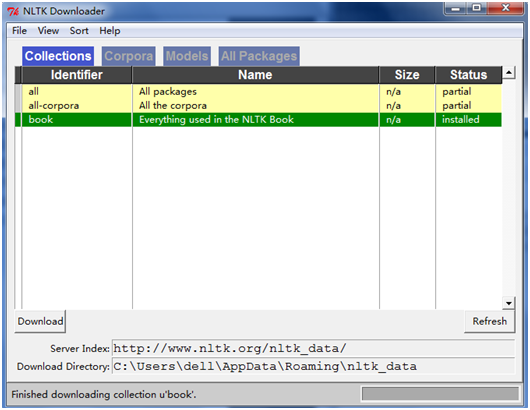Select the Collections tab
This screenshot has width=530, height=410.
pos(58,56)
